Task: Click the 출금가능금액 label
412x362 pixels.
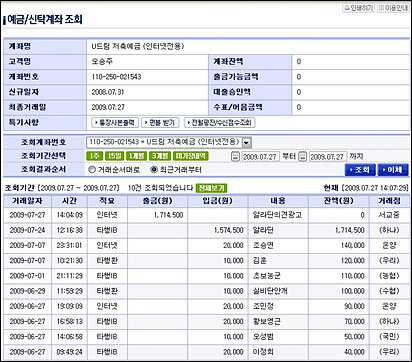Action: [236, 77]
